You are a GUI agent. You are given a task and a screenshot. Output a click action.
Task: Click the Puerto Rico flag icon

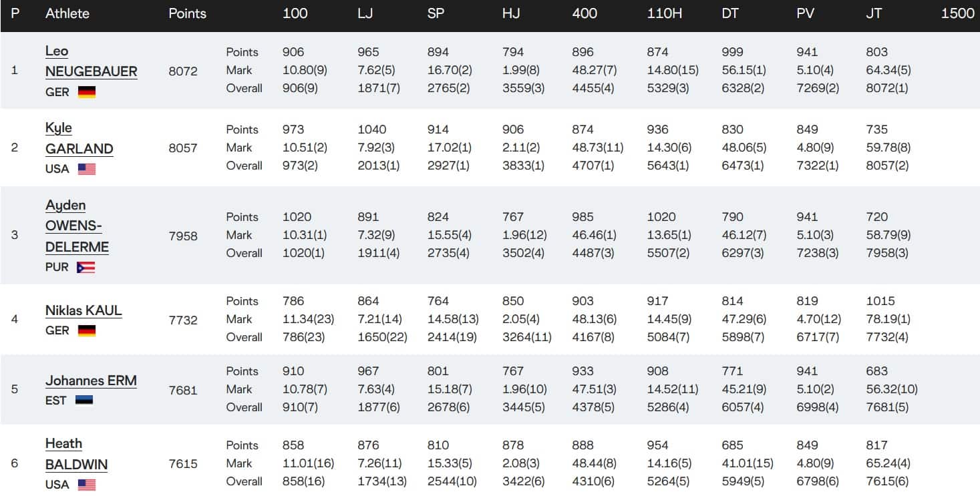(x=86, y=267)
